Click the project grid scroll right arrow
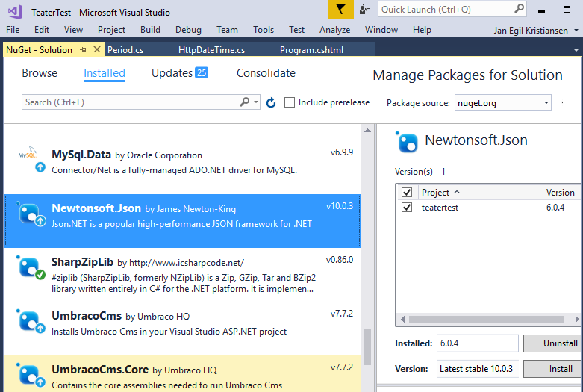583x392 pixels. [576, 319]
